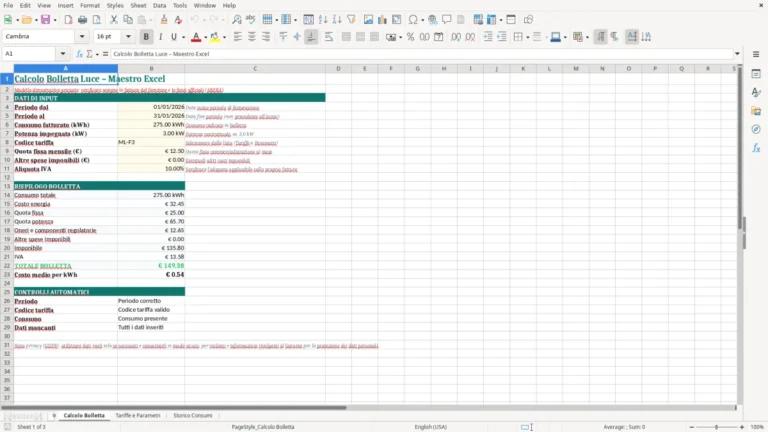Screen dimensions: 768x432
Task: Open the Function Wizard
Action: pyautogui.click(x=79, y=54)
